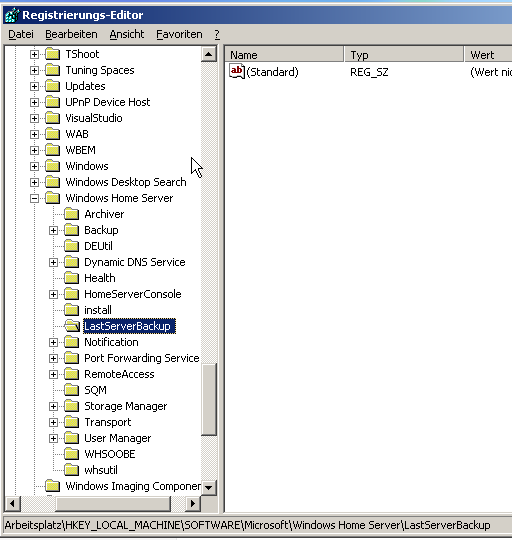Select the User Manager key label
512x540 pixels.
coord(118,438)
